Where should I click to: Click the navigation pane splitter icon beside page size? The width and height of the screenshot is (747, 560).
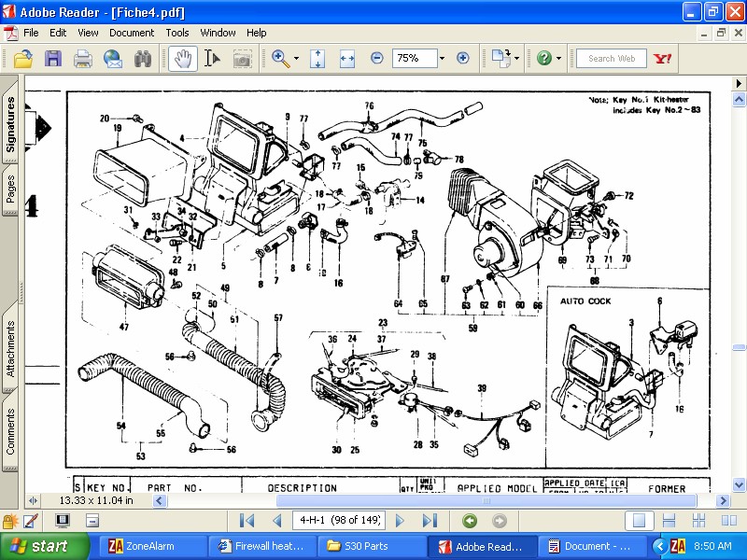point(33,500)
